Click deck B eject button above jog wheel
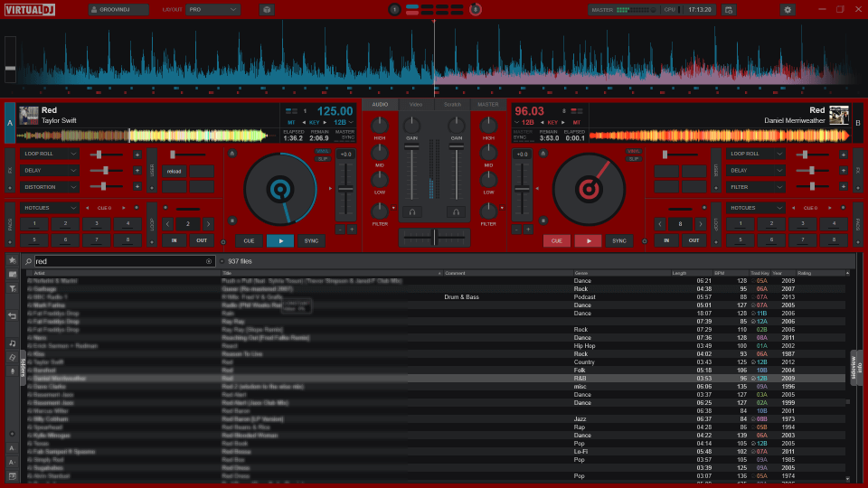This screenshot has height=488, width=868. coord(543,154)
